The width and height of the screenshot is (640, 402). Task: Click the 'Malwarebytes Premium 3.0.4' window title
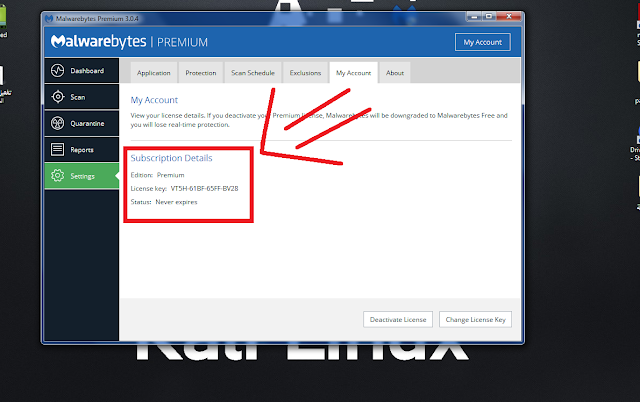97,19
